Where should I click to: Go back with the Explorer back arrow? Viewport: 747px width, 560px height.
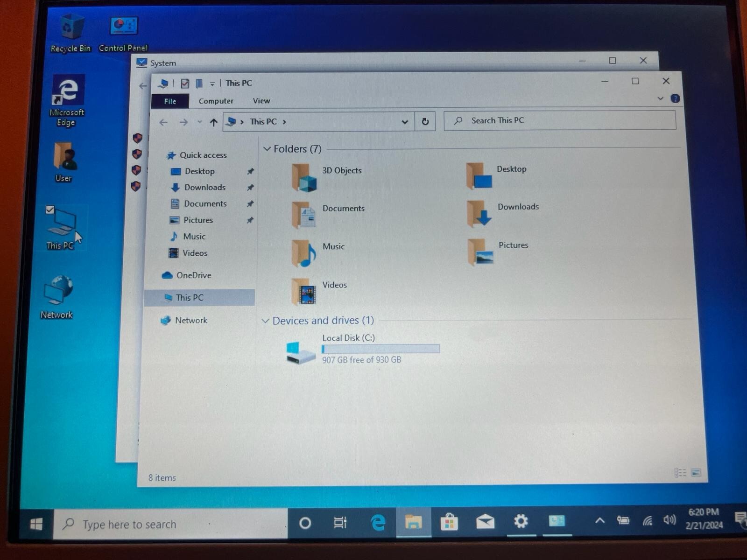pyautogui.click(x=163, y=122)
